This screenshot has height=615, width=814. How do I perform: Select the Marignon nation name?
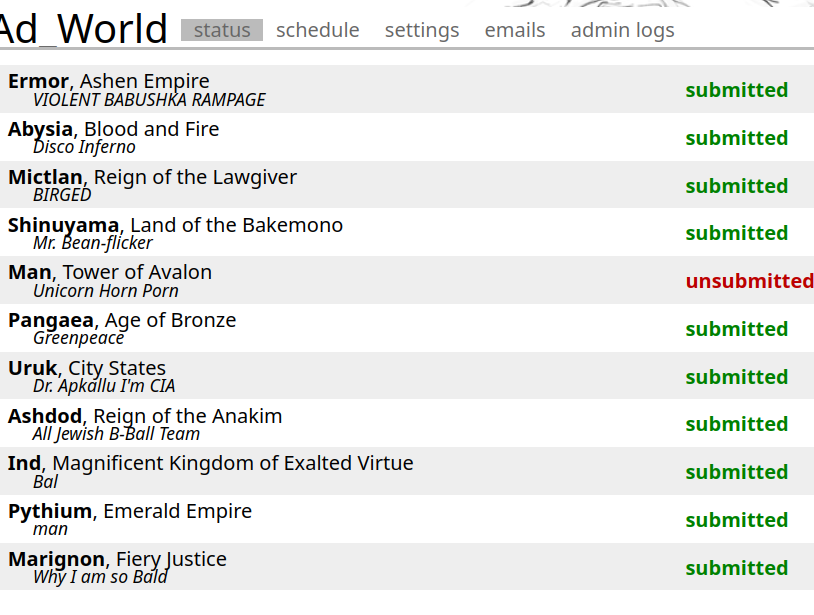[x=56, y=559]
